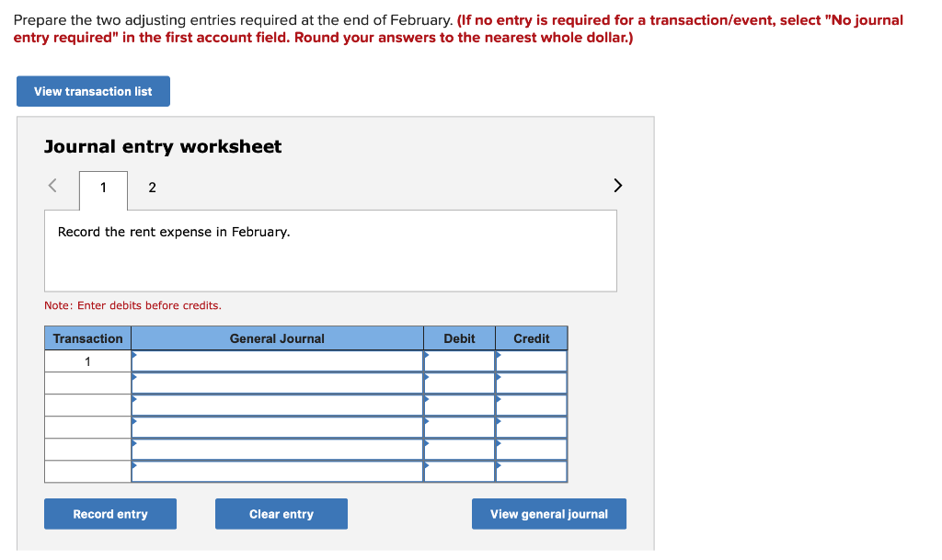Viewport: 942px width, 560px height.
Task: Select transaction tab 1
Action: pos(103,188)
